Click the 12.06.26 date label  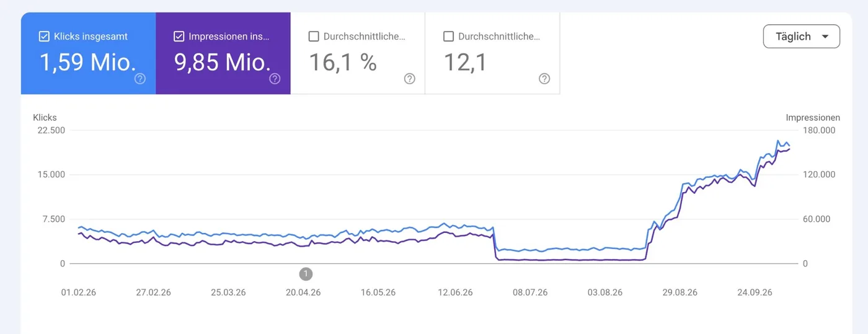pyautogui.click(x=454, y=292)
